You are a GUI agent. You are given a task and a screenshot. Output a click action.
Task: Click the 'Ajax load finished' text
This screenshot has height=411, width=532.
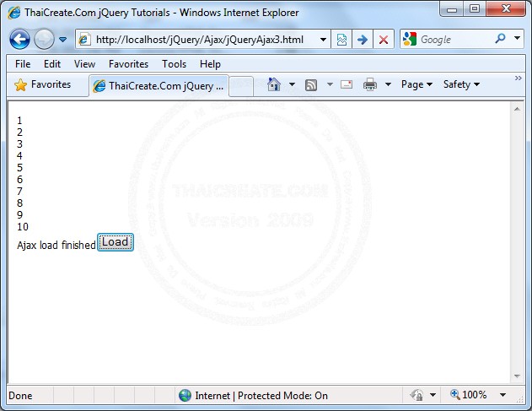pos(56,245)
